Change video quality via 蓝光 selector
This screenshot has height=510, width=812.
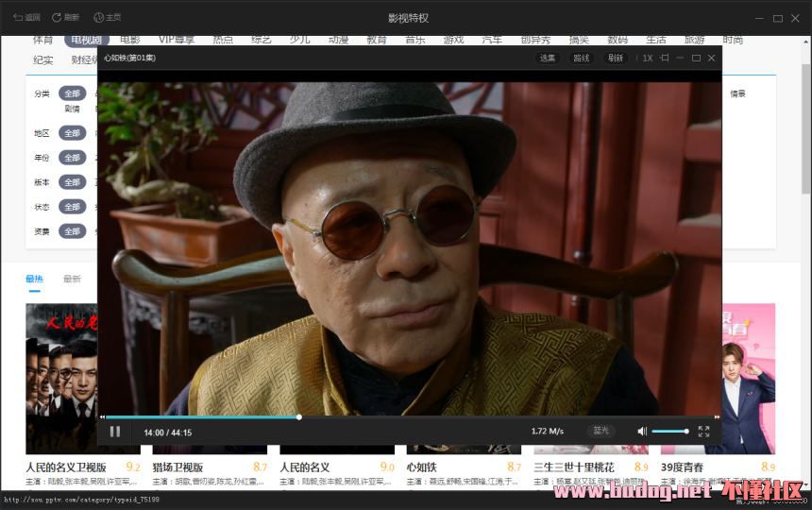[x=601, y=431]
